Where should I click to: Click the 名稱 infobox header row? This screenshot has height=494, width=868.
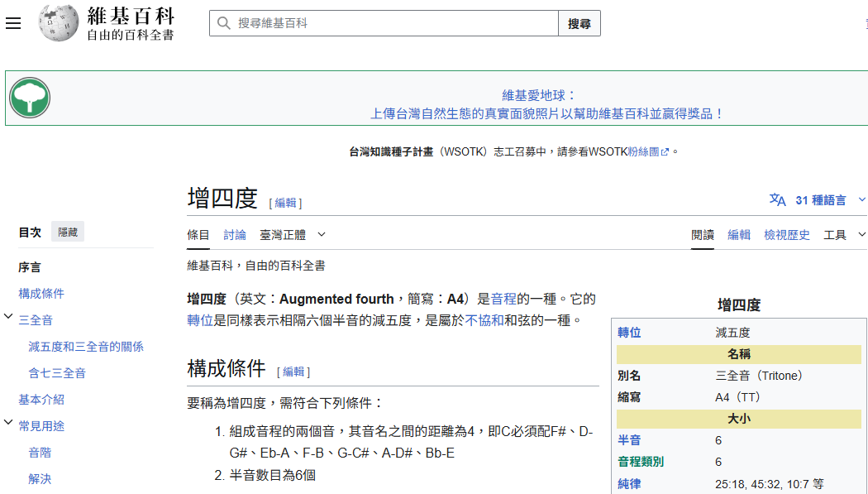pyautogui.click(x=739, y=354)
